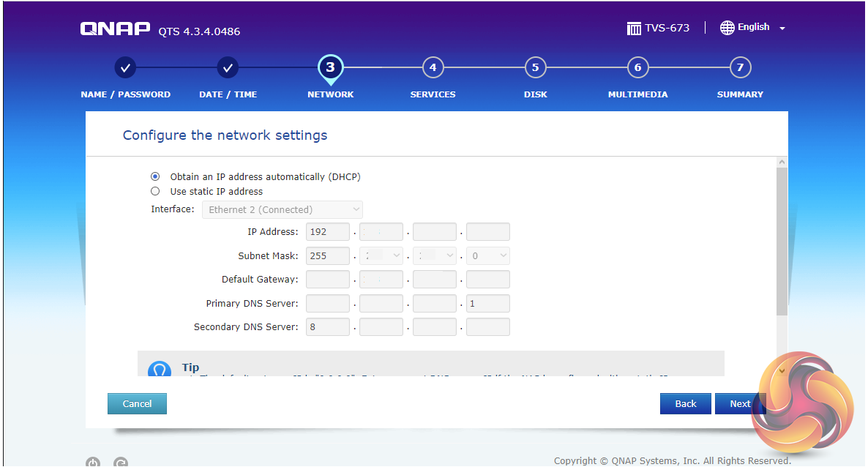
Task: Click the Secondary DNS Server fourth octet field
Action: pos(487,327)
